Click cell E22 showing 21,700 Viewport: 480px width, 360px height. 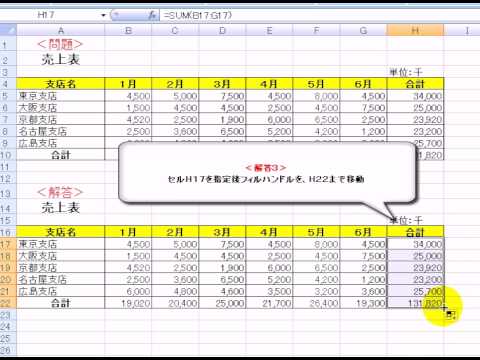tap(269, 303)
